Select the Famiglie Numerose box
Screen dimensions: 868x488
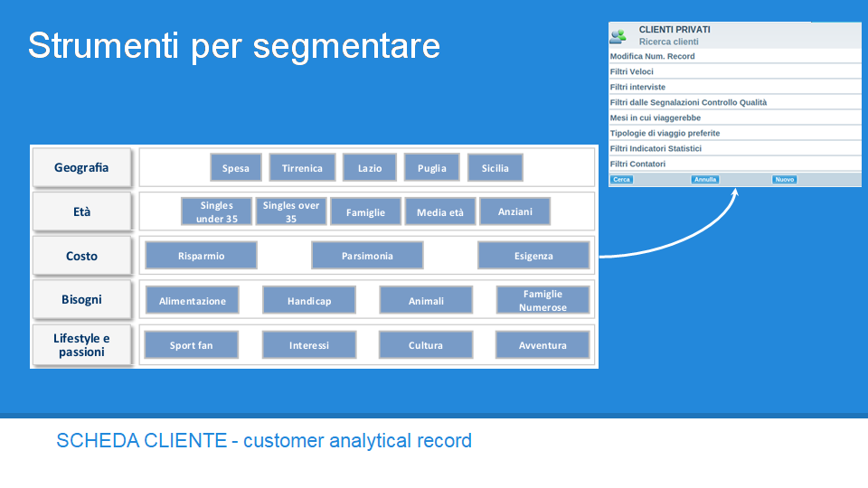tap(543, 300)
